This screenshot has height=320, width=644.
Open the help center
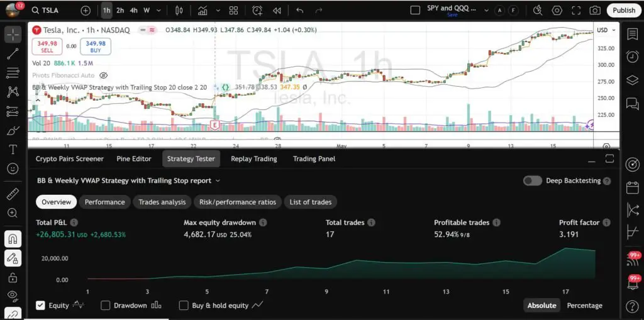coord(633,306)
